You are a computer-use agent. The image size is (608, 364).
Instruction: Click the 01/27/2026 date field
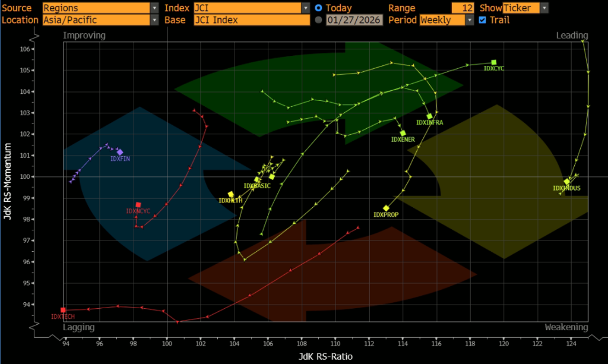pos(354,20)
